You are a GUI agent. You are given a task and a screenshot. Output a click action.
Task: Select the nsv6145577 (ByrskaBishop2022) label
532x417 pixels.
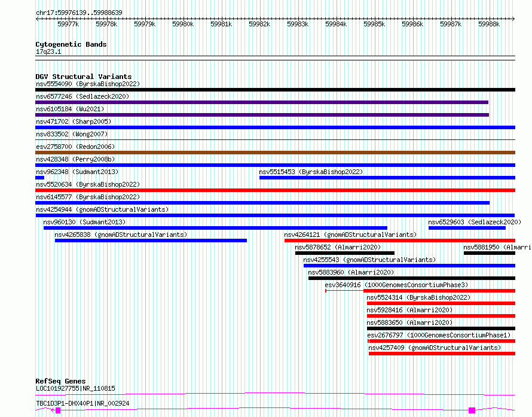tap(88, 197)
